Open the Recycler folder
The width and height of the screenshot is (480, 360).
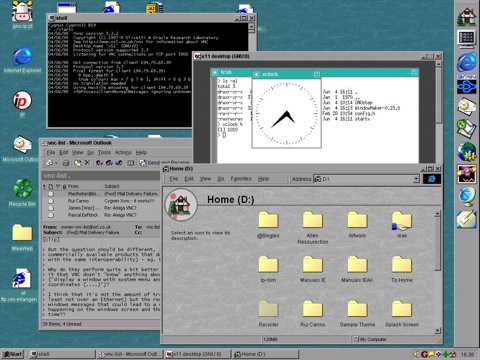[x=268, y=314]
